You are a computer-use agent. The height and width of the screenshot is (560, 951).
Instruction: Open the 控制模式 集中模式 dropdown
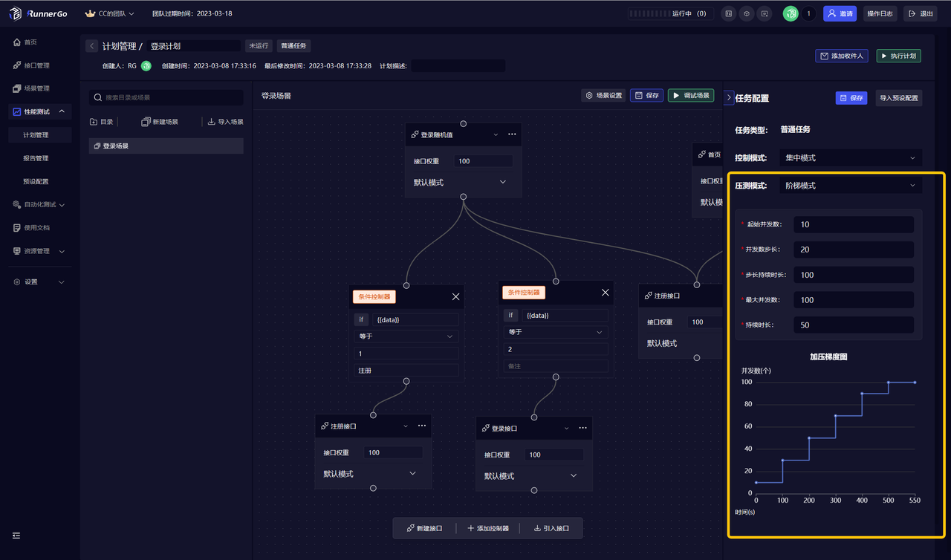851,158
